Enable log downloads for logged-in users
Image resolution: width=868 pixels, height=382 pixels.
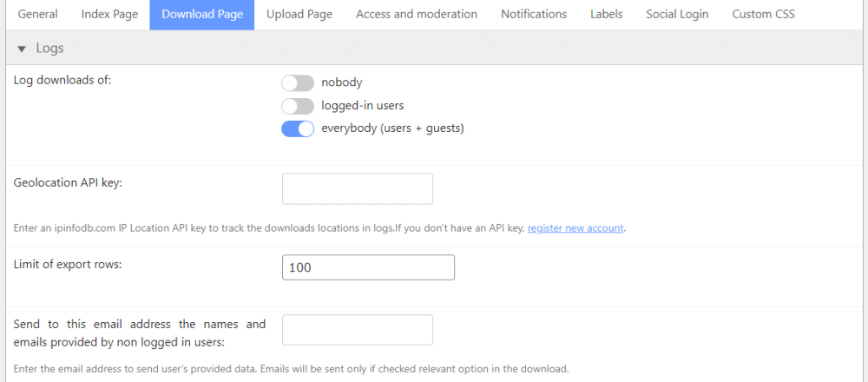[298, 106]
